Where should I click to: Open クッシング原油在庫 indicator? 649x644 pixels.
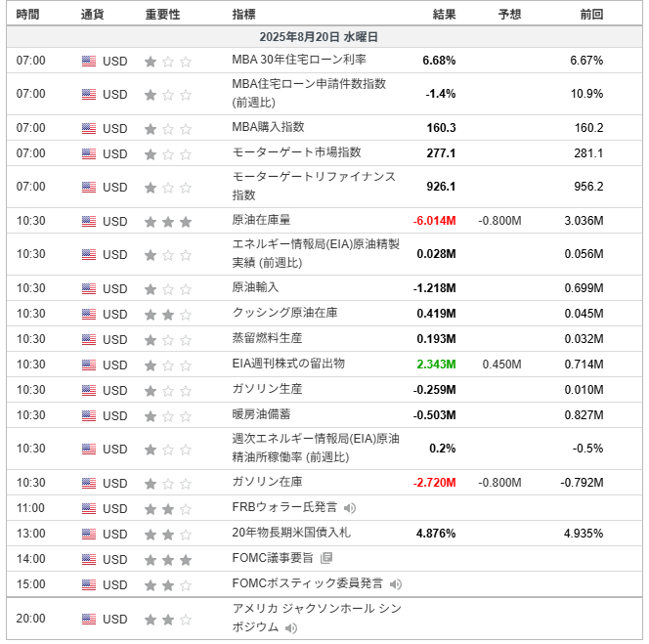(x=284, y=312)
